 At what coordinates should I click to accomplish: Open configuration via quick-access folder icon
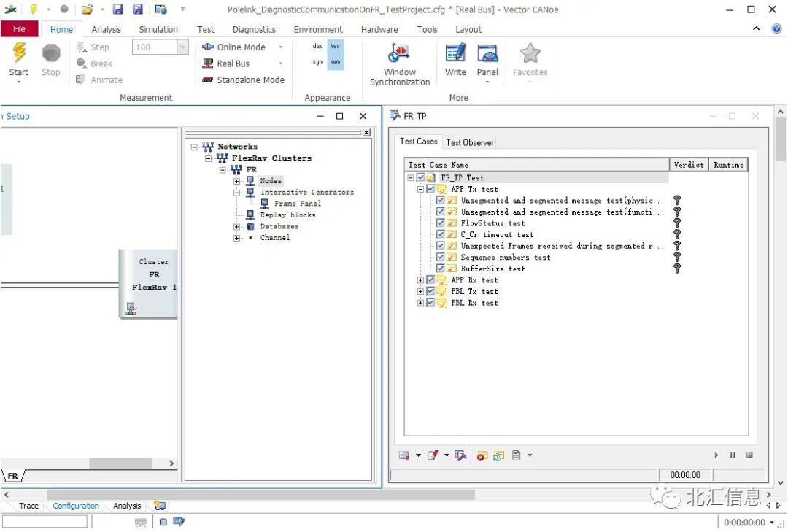[x=88, y=9]
